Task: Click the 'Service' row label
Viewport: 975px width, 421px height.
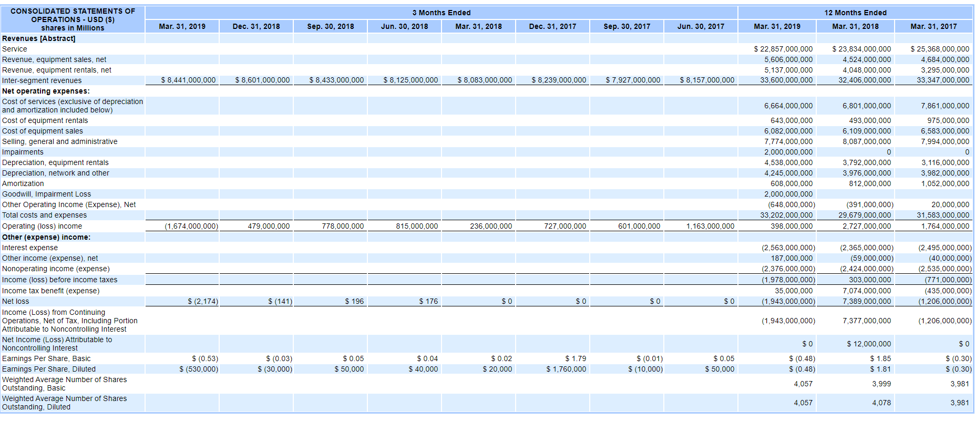Action: pyautogui.click(x=13, y=49)
